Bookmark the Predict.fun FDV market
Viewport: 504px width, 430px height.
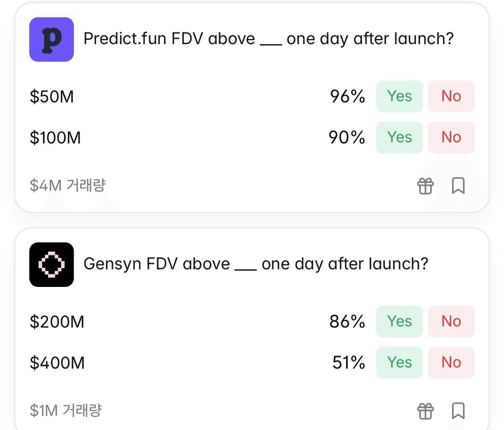point(458,186)
